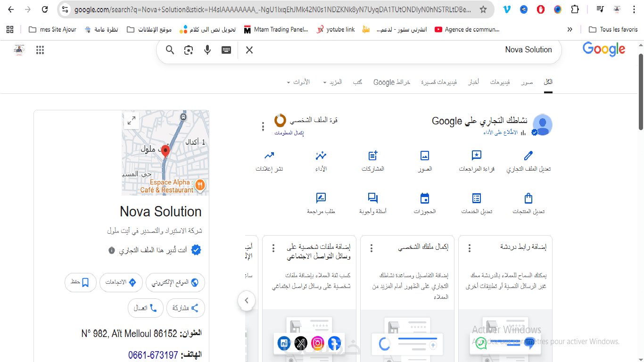Clear the search box with the X

(x=249, y=50)
